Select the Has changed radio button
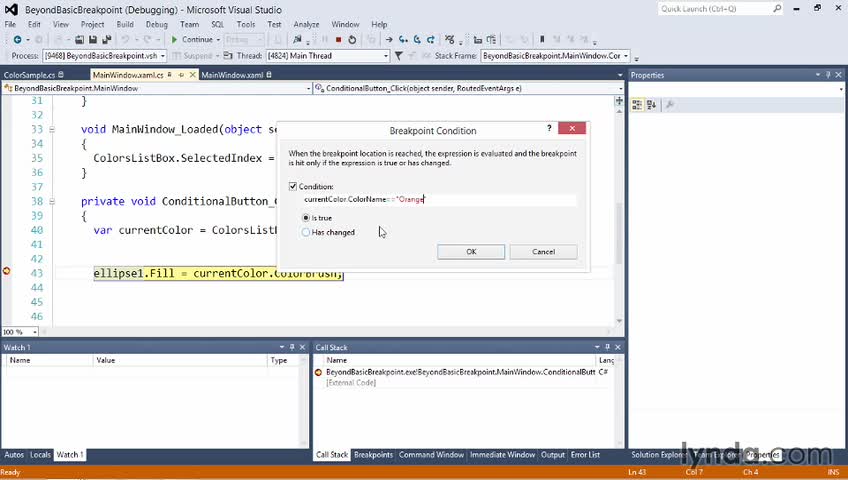 pos(306,232)
